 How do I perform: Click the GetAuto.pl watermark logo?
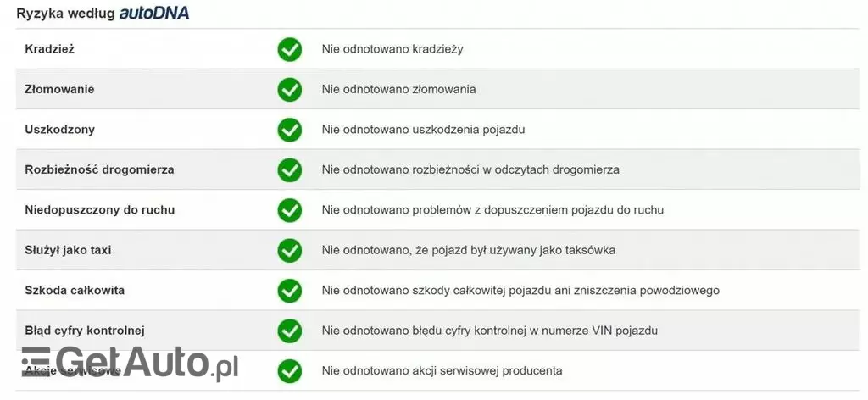129,364
